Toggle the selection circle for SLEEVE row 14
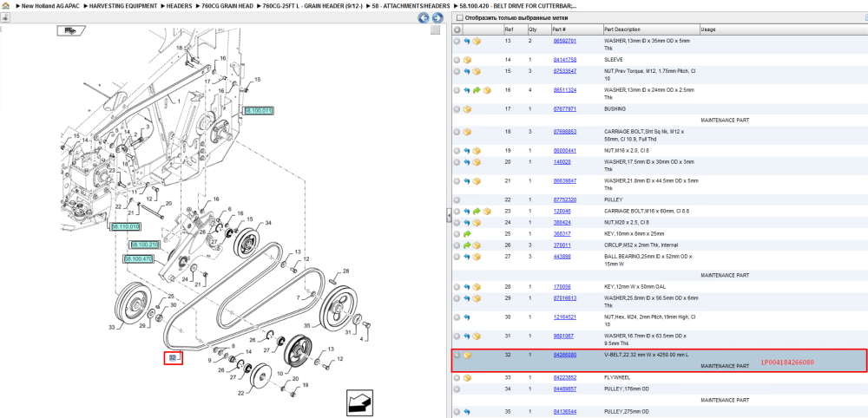The height and width of the screenshot is (418, 868). pos(457,60)
